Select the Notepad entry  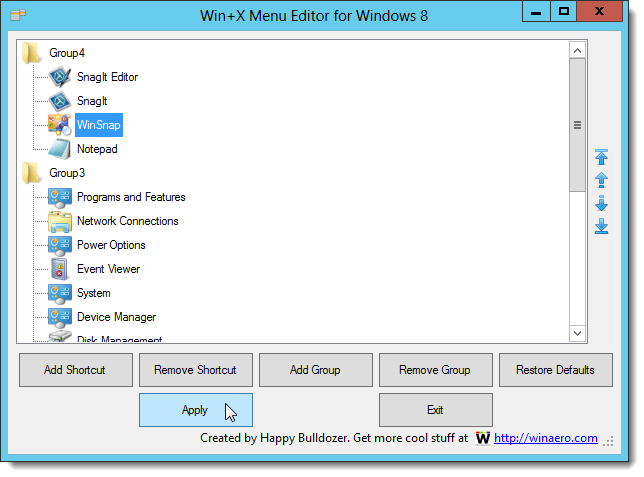click(97, 149)
